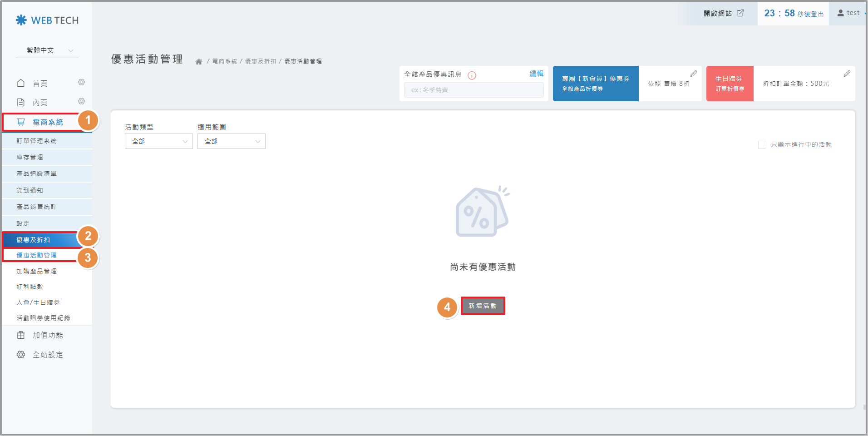Open 訂單管理系統 in the sidebar

pyautogui.click(x=37, y=141)
